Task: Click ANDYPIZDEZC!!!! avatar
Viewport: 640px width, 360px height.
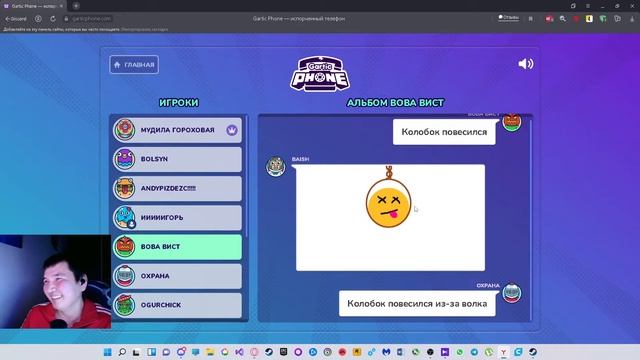Action: (124, 188)
